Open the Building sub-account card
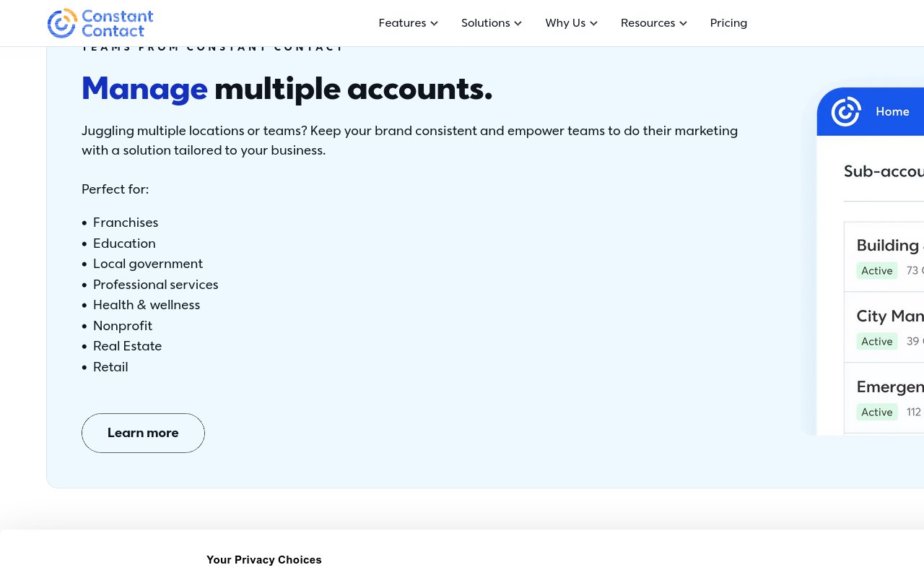The height and width of the screenshot is (578, 924). (x=884, y=257)
